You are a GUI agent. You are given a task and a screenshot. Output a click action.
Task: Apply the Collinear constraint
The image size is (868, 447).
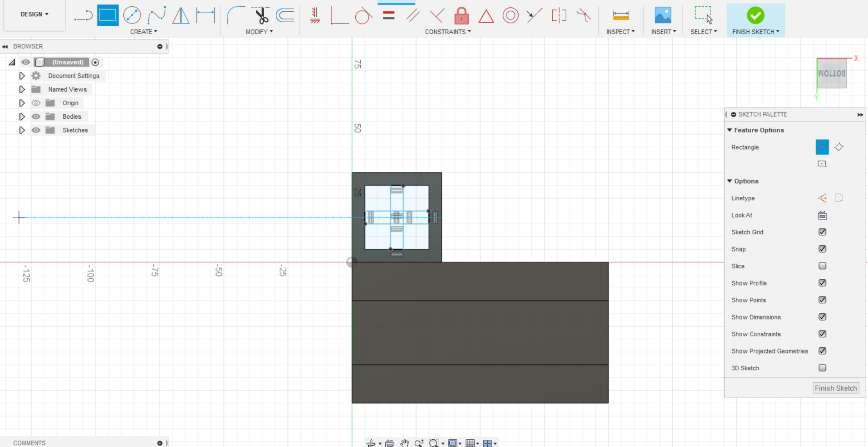click(x=535, y=15)
